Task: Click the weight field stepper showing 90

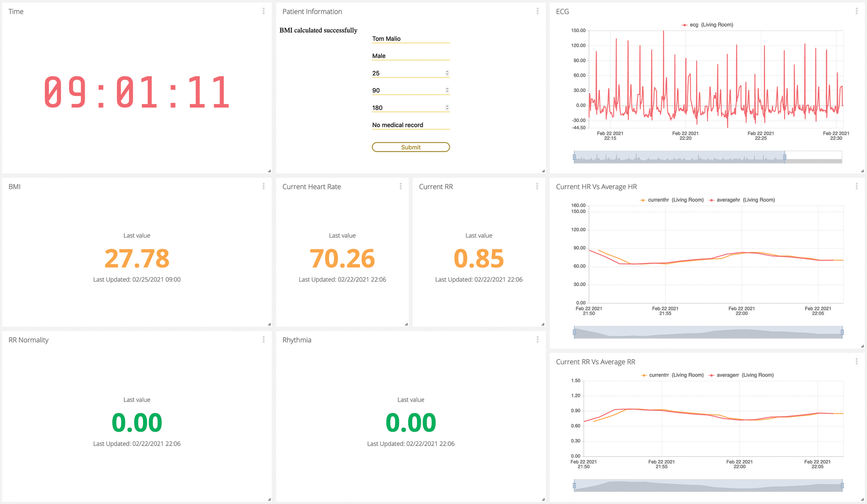Action: point(447,91)
